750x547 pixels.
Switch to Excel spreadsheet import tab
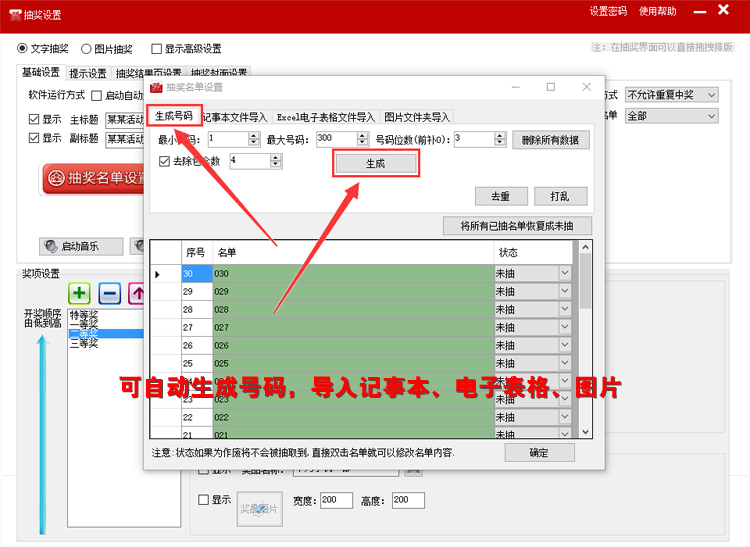(x=325, y=117)
